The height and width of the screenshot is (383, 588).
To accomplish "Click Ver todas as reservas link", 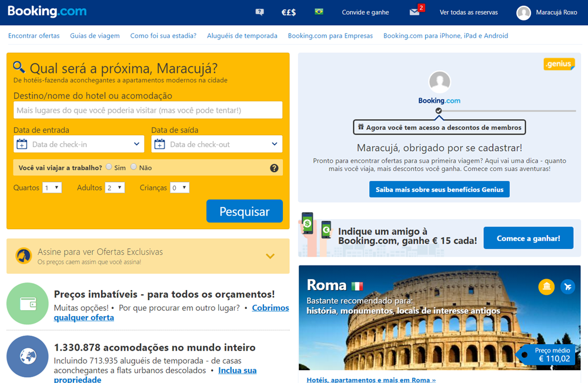I will 469,12.
